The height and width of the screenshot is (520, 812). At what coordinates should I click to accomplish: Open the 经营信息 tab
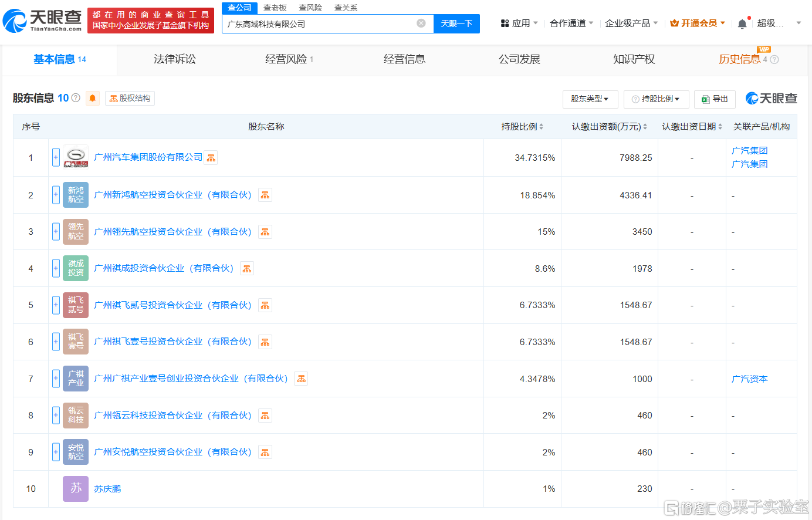click(x=404, y=59)
